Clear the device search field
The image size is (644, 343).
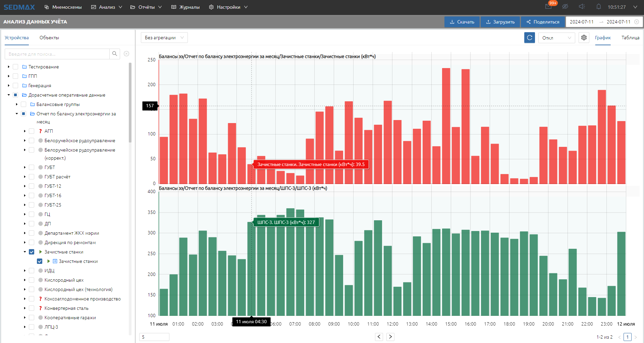126,54
